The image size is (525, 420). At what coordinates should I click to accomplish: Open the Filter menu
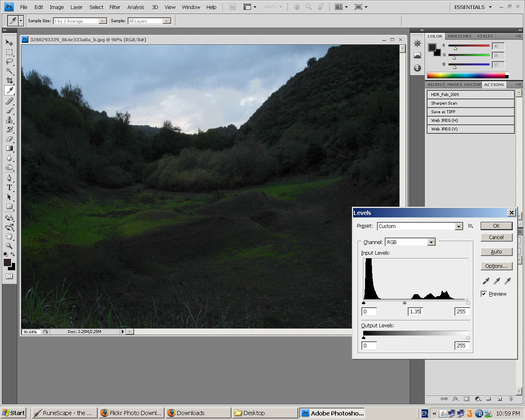coord(115,7)
